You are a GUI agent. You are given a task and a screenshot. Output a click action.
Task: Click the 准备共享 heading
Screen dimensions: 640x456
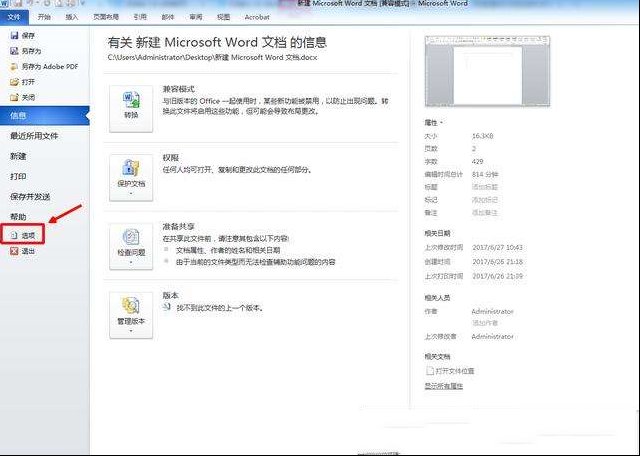pyautogui.click(x=178, y=226)
